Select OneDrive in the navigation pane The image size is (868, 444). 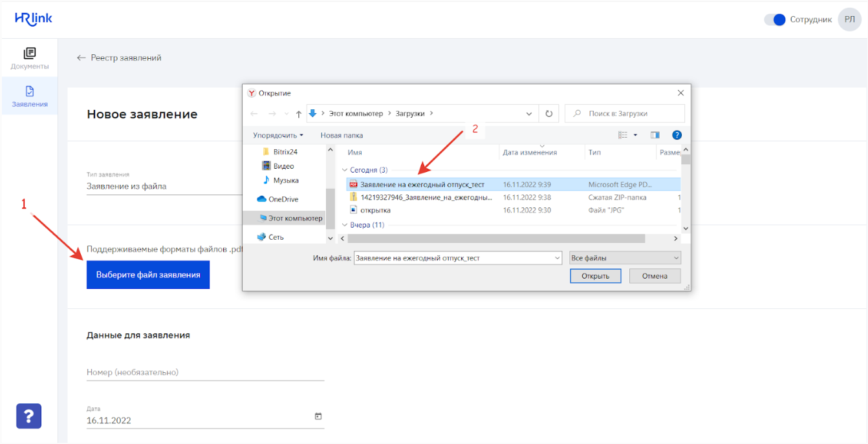[x=283, y=199]
